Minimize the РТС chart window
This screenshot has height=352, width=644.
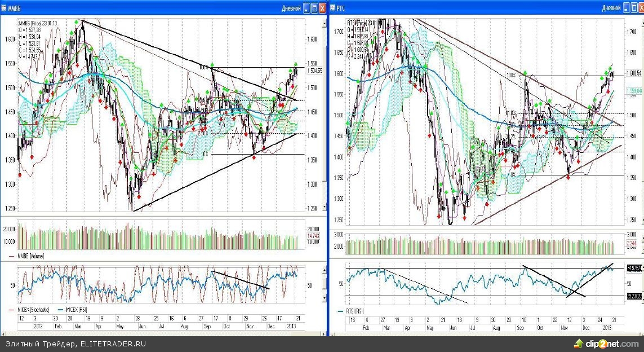(627, 8)
